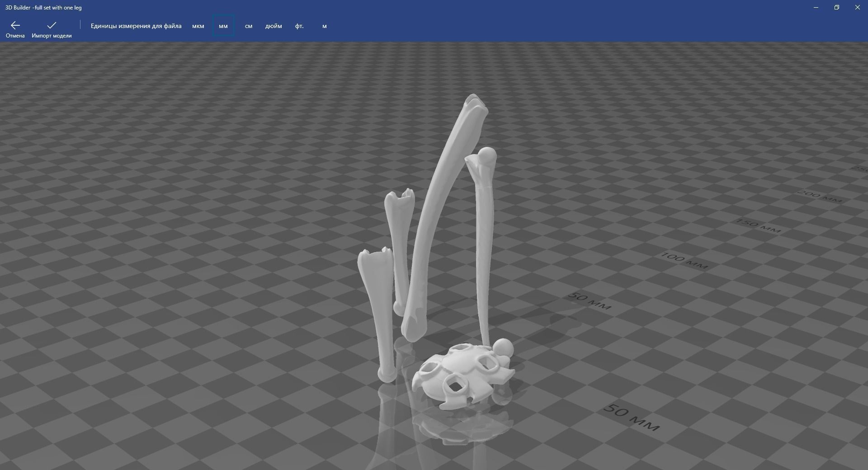868x470 pixels.
Task: Select мкм as file unit
Action: pos(198,26)
